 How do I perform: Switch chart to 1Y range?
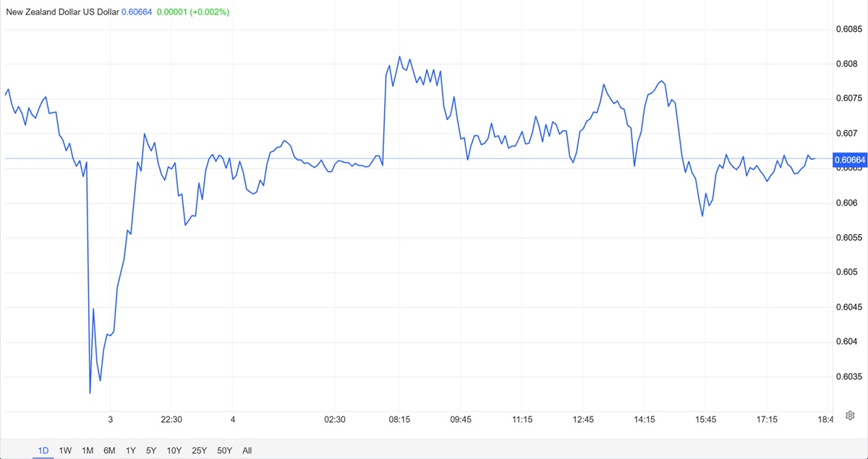[x=130, y=450]
